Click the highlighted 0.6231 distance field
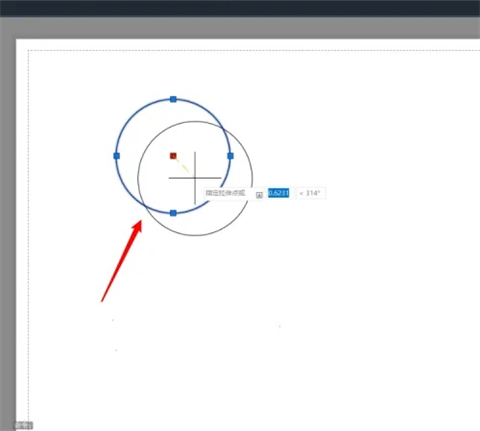This screenshot has width=480, height=431. [279, 193]
